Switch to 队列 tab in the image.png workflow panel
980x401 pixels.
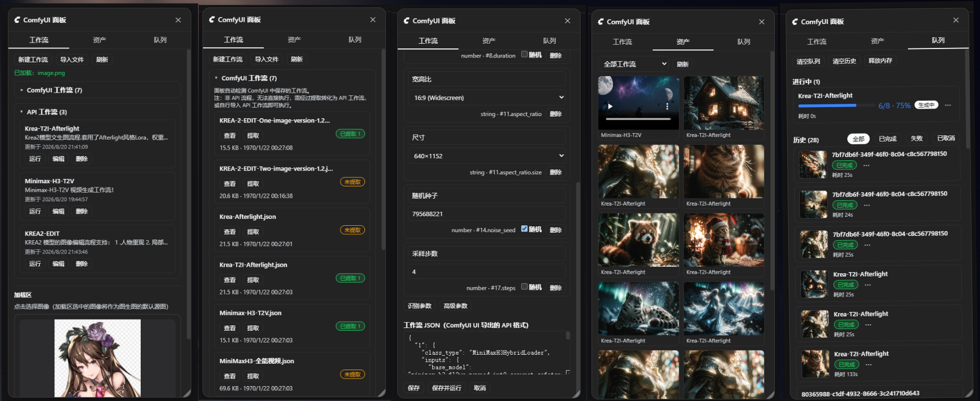[x=160, y=40]
